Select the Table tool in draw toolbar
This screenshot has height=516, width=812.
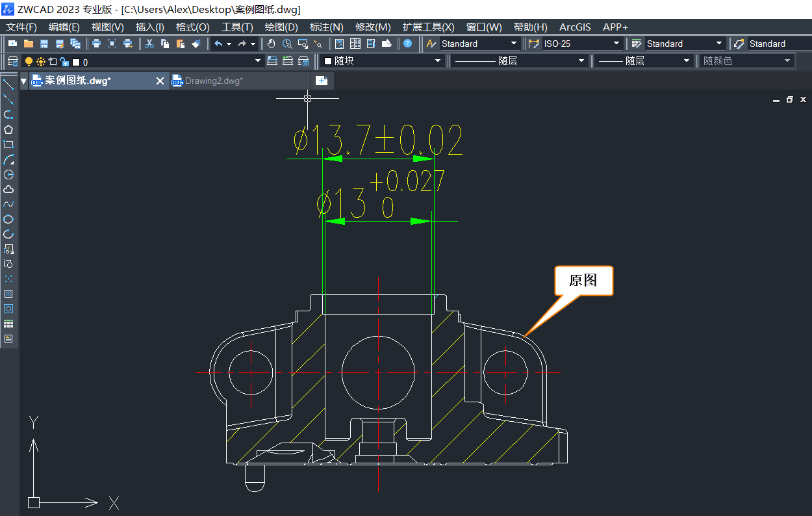pos(8,324)
